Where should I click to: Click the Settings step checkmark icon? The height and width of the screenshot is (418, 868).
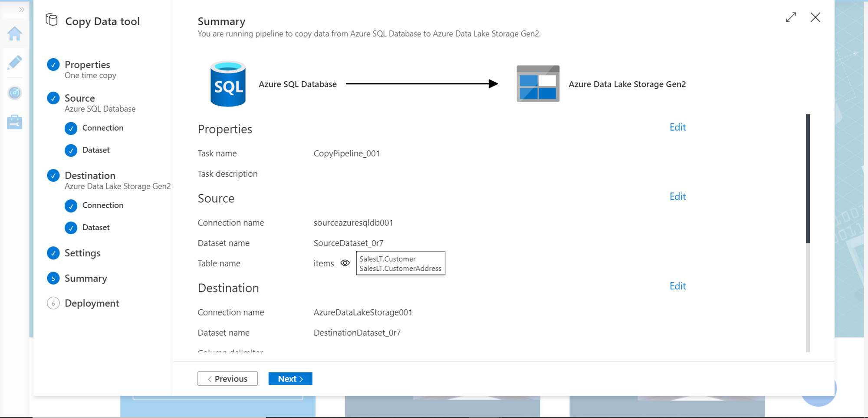(x=53, y=253)
